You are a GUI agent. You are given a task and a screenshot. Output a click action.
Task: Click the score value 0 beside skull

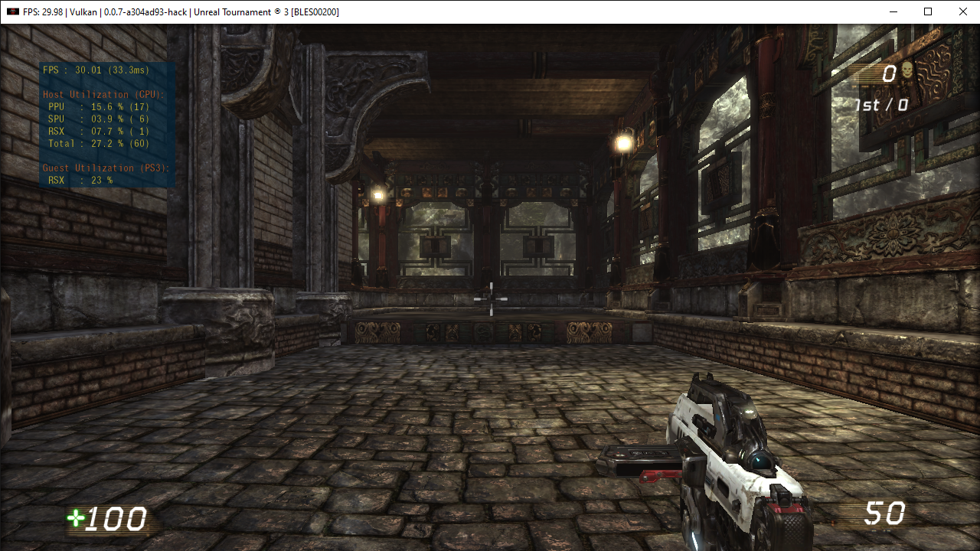click(x=889, y=73)
